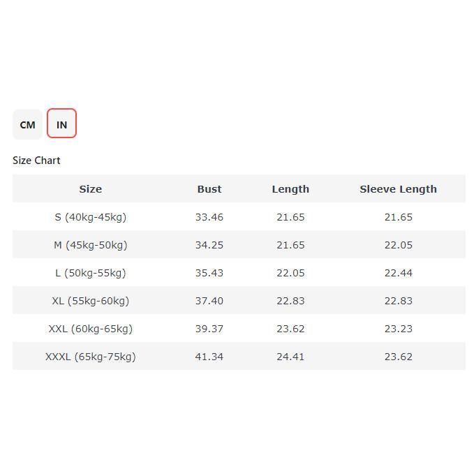
Task: Click the Size Chart heading
Action: point(36,161)
